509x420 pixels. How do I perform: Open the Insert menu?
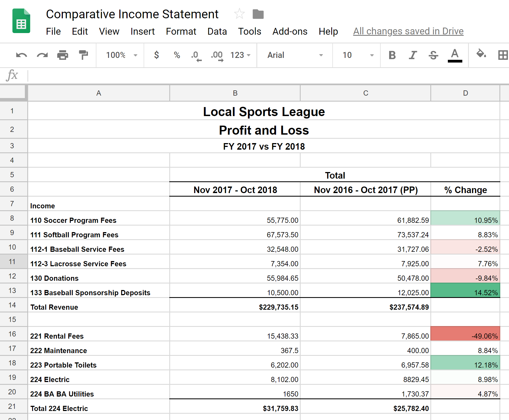143,31
